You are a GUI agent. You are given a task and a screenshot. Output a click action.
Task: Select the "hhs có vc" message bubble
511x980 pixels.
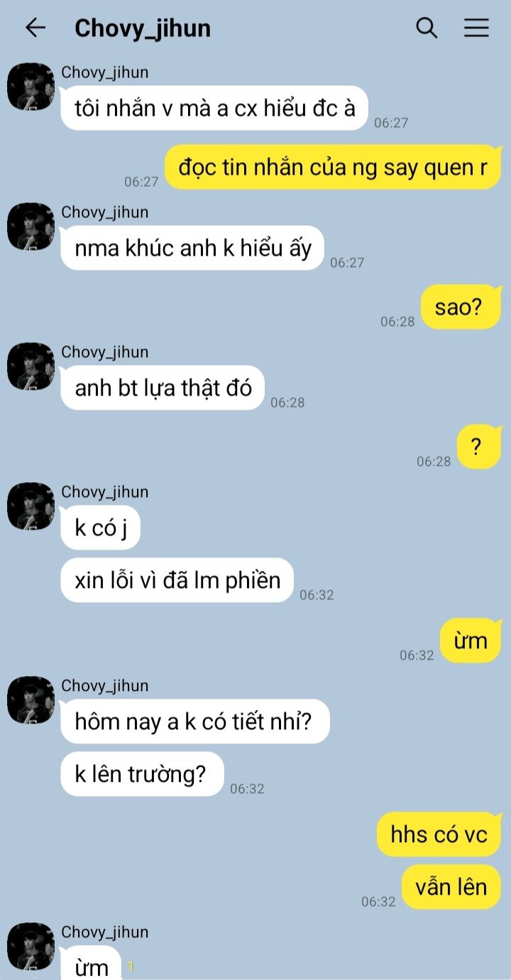click(439, 834)
